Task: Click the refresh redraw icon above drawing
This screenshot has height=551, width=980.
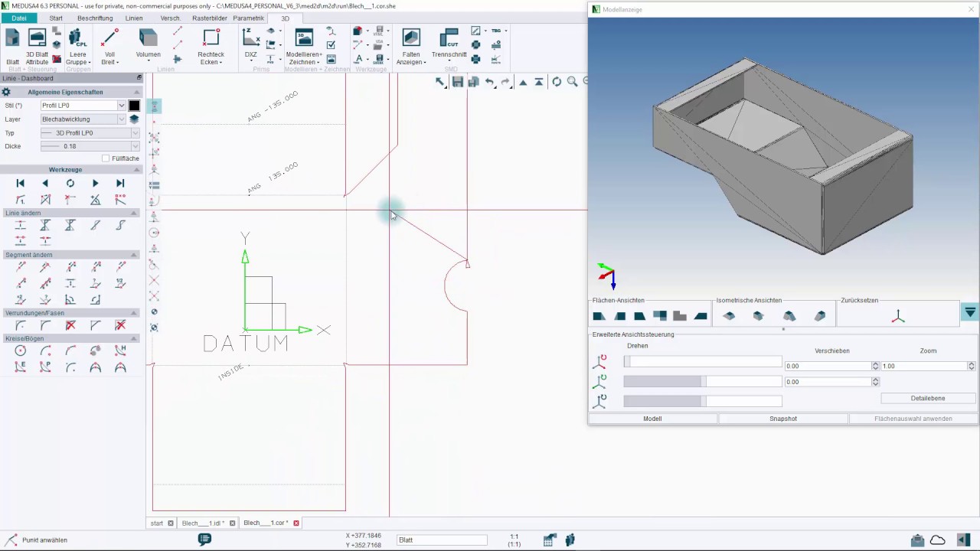Action: tap(557, 82)
